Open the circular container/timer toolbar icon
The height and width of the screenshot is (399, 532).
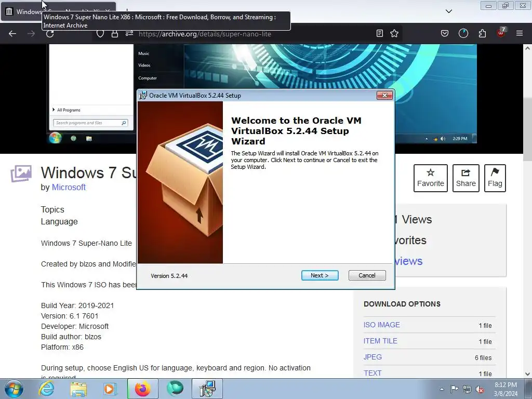(463, 34)
